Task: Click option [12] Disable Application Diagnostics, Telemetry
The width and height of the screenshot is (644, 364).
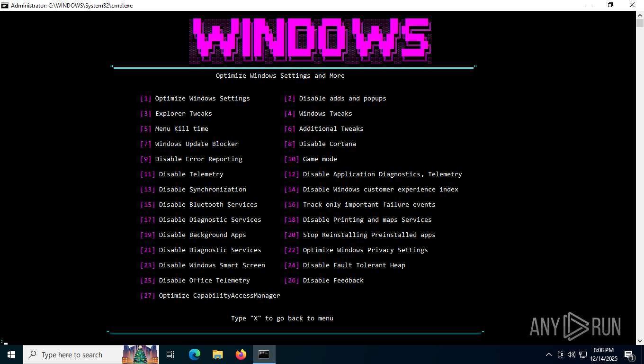Action: 373,174
